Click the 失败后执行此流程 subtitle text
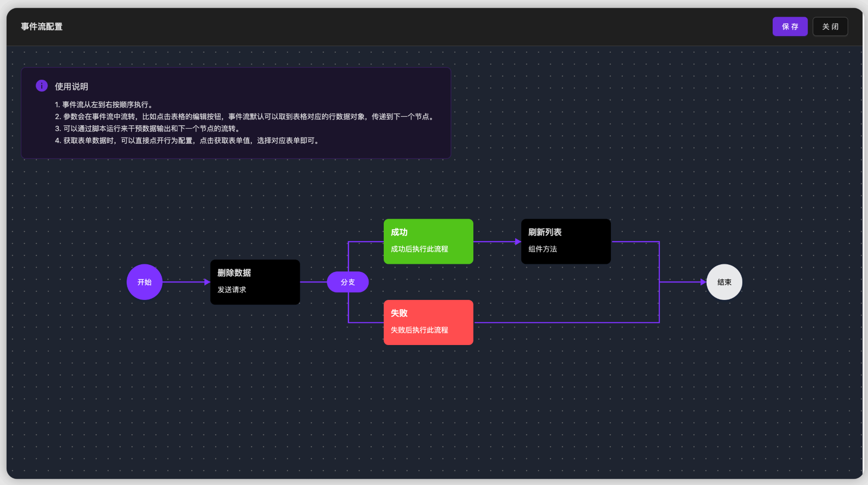Image resolution: width=868 pixels, height=485 pixels. (419, 330)
